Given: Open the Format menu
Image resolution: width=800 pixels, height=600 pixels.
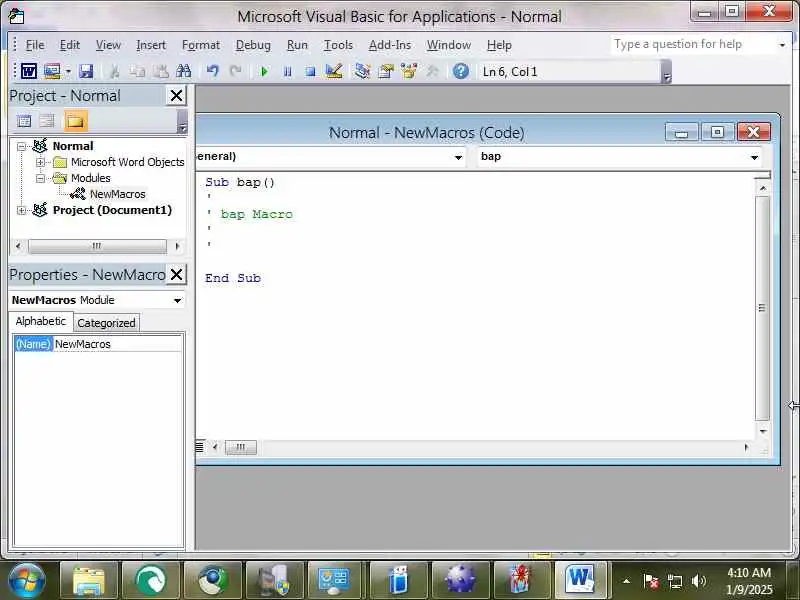Looking at the screenshot, I should tap(201, 45).
